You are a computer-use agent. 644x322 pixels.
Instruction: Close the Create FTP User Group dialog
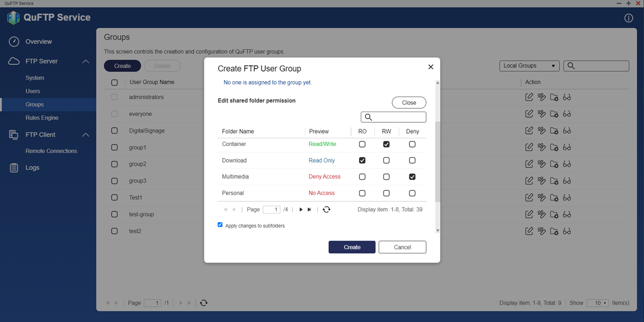pyautogui.click(x=430, y=67)
